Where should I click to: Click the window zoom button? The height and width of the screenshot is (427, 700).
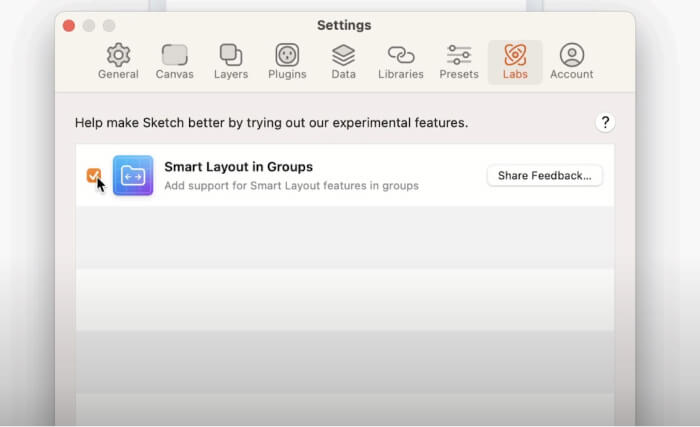pos(109,25)
